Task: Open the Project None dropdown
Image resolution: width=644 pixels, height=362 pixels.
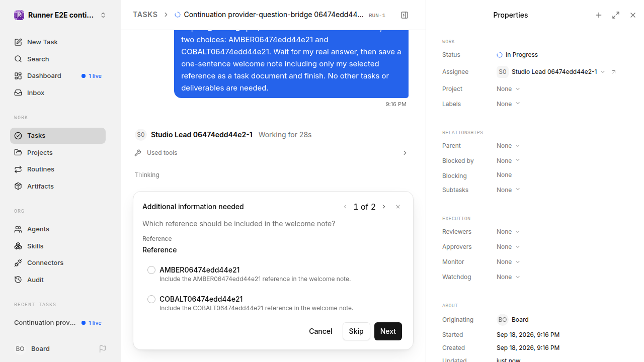Action: tap(508, 89)
